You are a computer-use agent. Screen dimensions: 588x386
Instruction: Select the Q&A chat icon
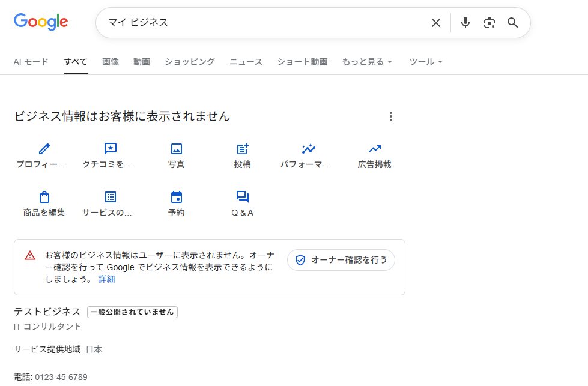click(242, 196)
